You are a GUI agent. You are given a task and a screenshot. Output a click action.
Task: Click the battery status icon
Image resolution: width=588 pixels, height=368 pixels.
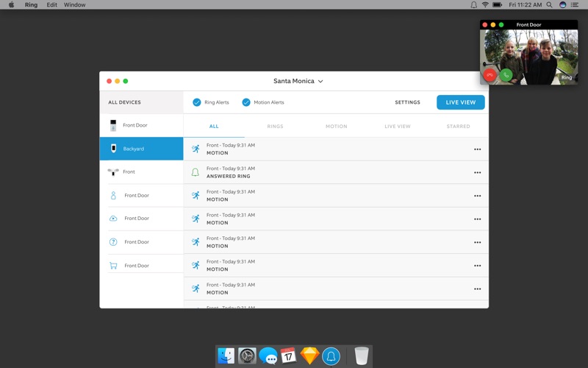(x=498, y=5)
